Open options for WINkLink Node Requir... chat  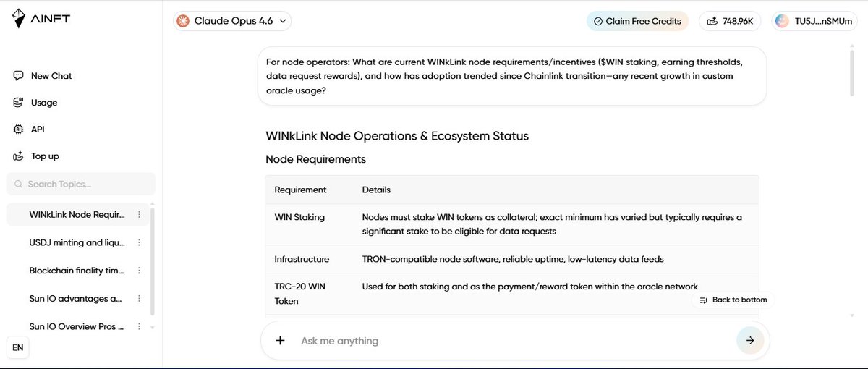point(140,215)
